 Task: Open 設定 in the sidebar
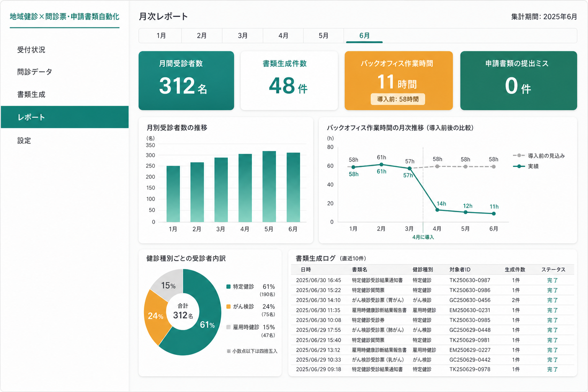(64, 140)
